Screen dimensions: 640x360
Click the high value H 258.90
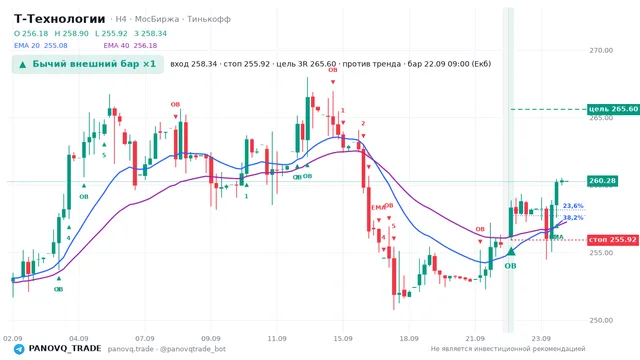click(71, 33)
